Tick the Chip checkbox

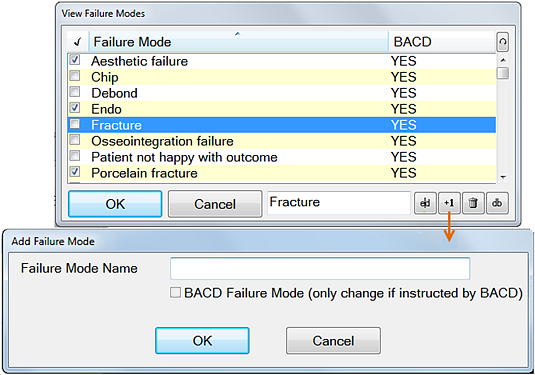(75, 75)
